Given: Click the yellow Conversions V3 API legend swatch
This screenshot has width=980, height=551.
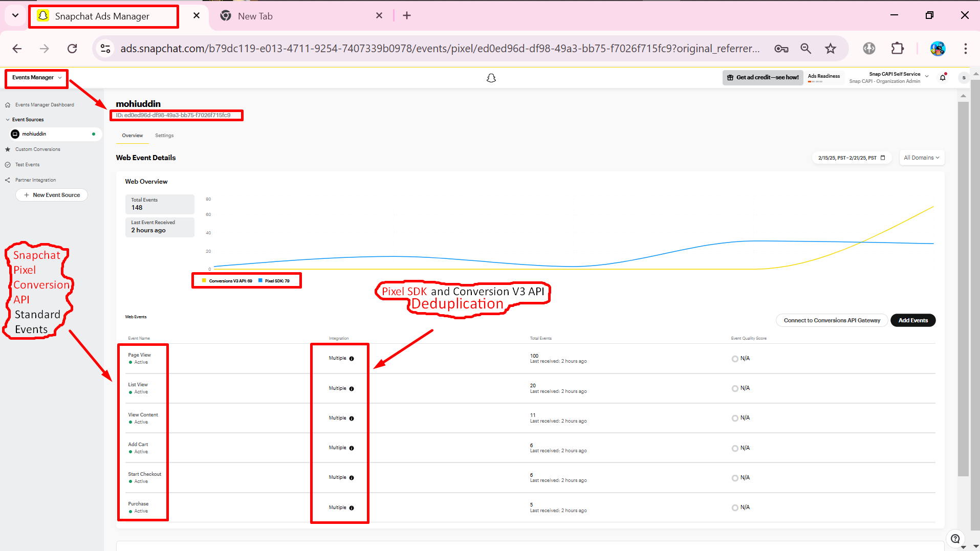Looking at the screenshot, I should [204, 280].
